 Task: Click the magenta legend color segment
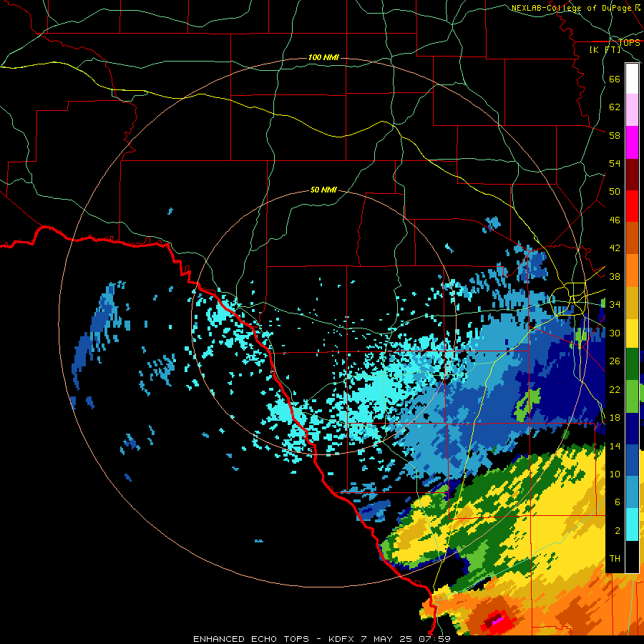point(632,142)
